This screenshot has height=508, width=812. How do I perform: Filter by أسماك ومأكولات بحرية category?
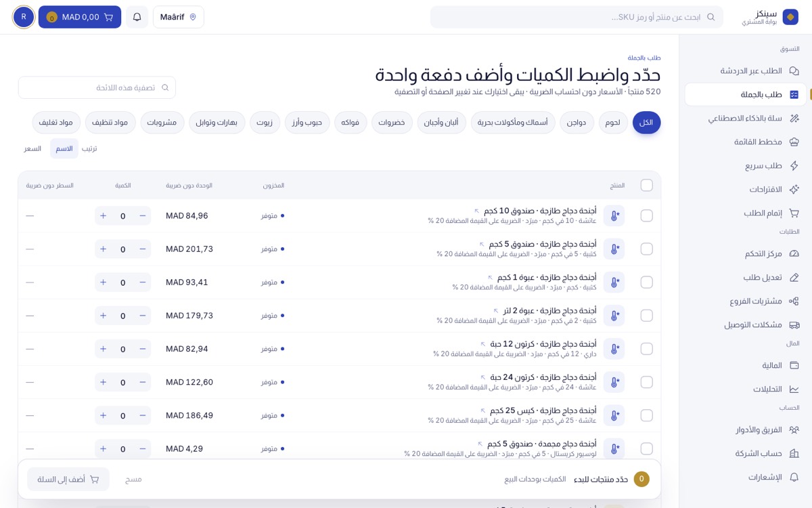(513, 123)
